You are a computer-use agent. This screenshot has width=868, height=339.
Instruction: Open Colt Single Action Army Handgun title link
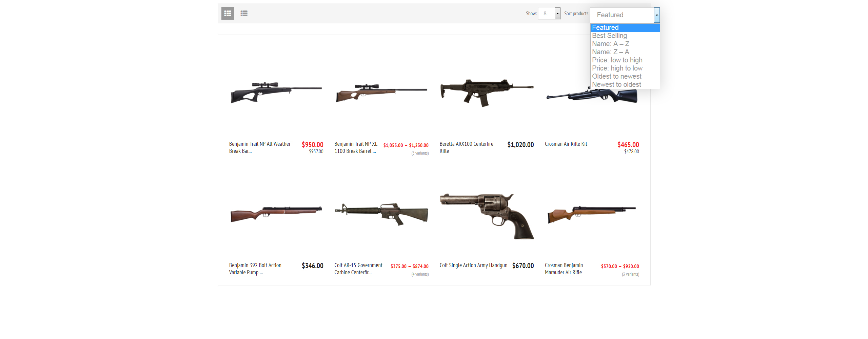tap(473, 265)
